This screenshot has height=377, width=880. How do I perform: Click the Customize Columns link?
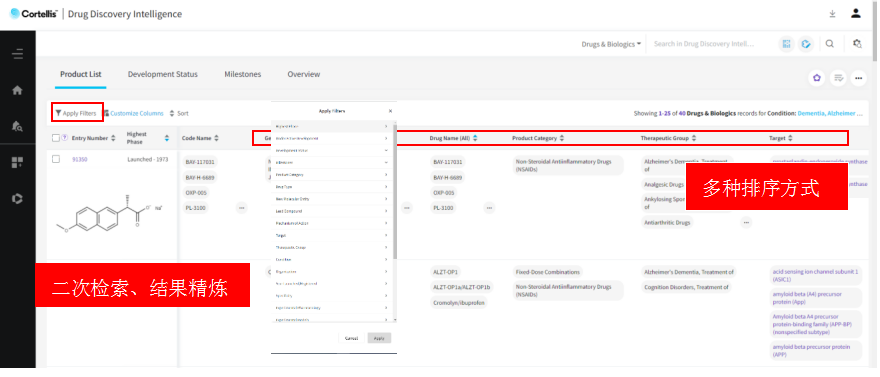click(x=134, y=113)
